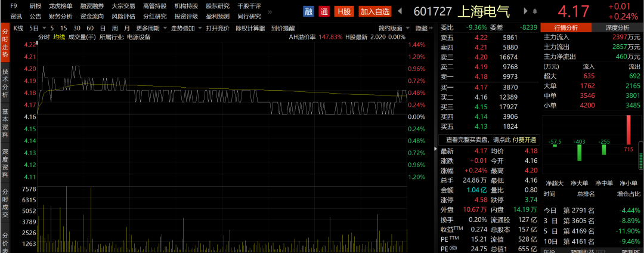Click the green -403 large-order bar
Image resolution: width=644 pixels, height=253 pixels.
pos(580,152)
